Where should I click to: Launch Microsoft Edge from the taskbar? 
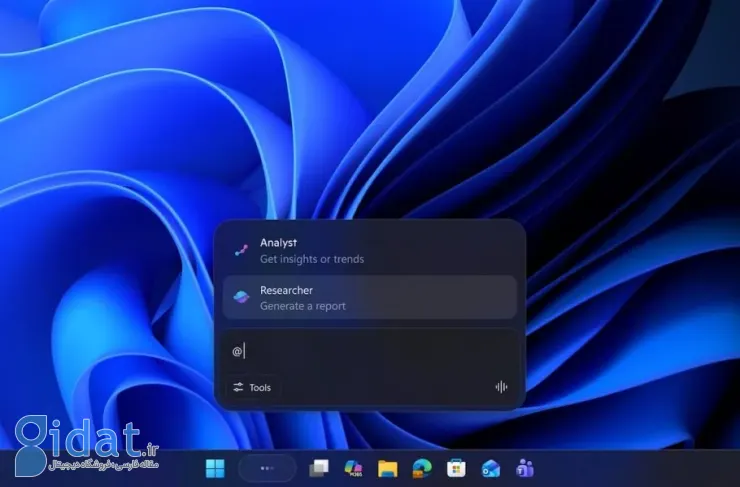422,468
